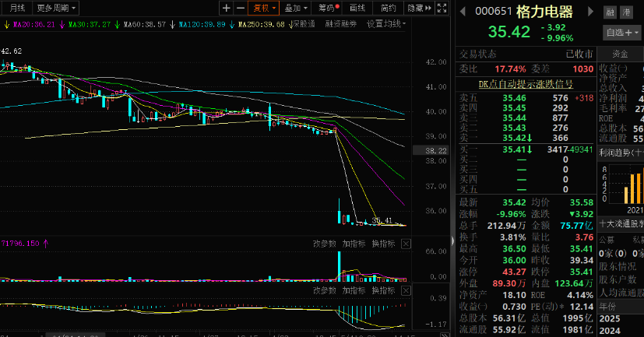The image size is (644, 337).
Task: Open the 设置均线 moving average settings
Action: [386, 24]
